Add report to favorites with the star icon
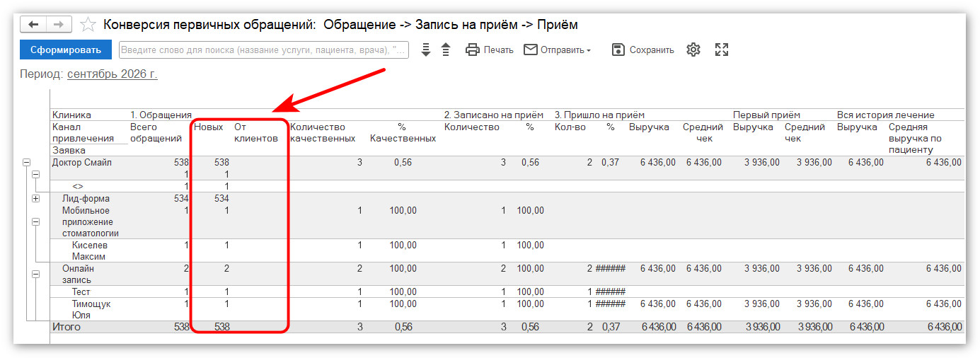 tap(88, 25)
